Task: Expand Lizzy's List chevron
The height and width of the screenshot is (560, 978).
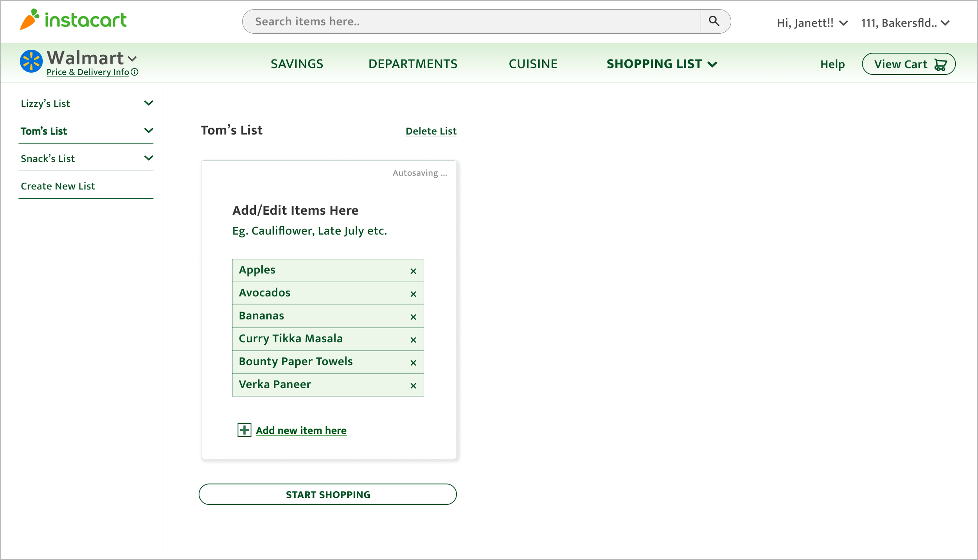Action: 148,103
